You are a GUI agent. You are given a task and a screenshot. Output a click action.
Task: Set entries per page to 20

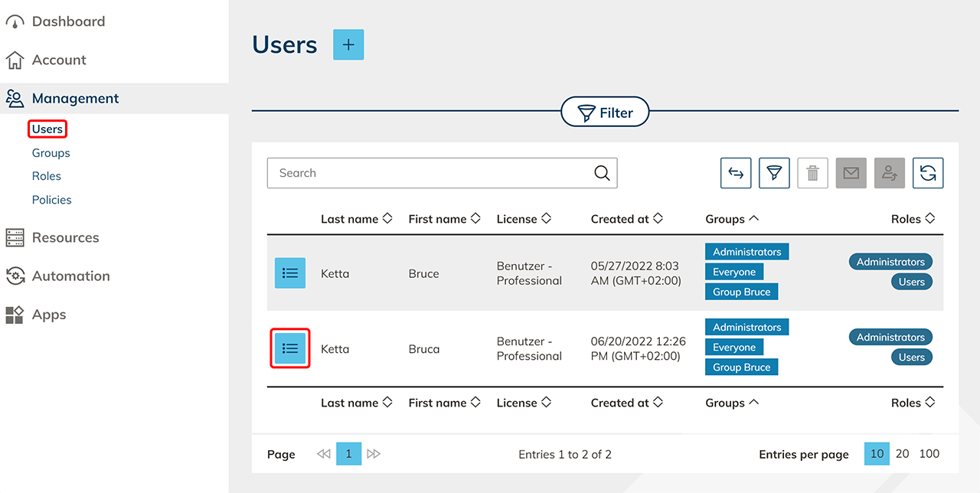click(x=903, y=454)
